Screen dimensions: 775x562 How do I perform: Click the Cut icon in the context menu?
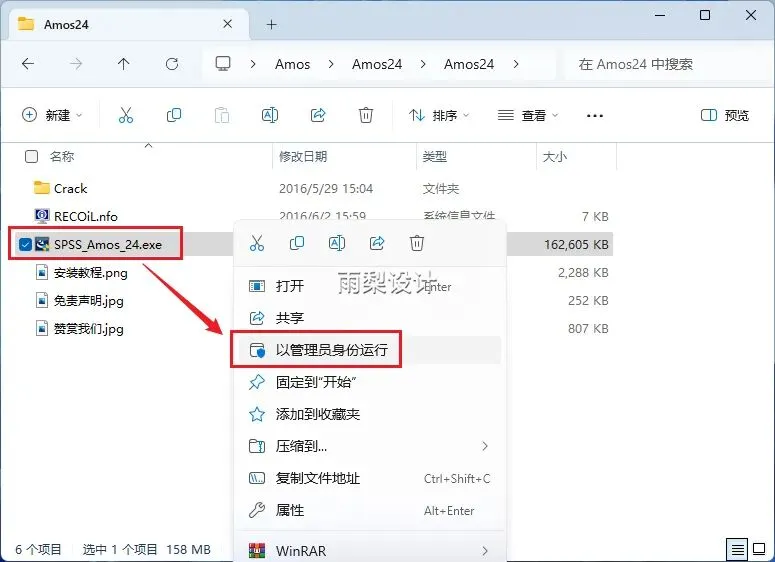pos(257,243)
